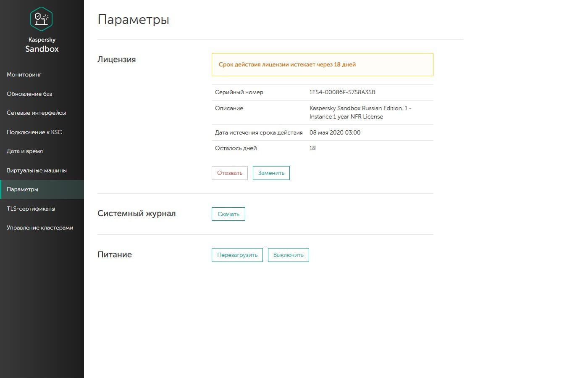Click the Осталось дней value 18
Screen dimensions: 588x378
[312, 148]
